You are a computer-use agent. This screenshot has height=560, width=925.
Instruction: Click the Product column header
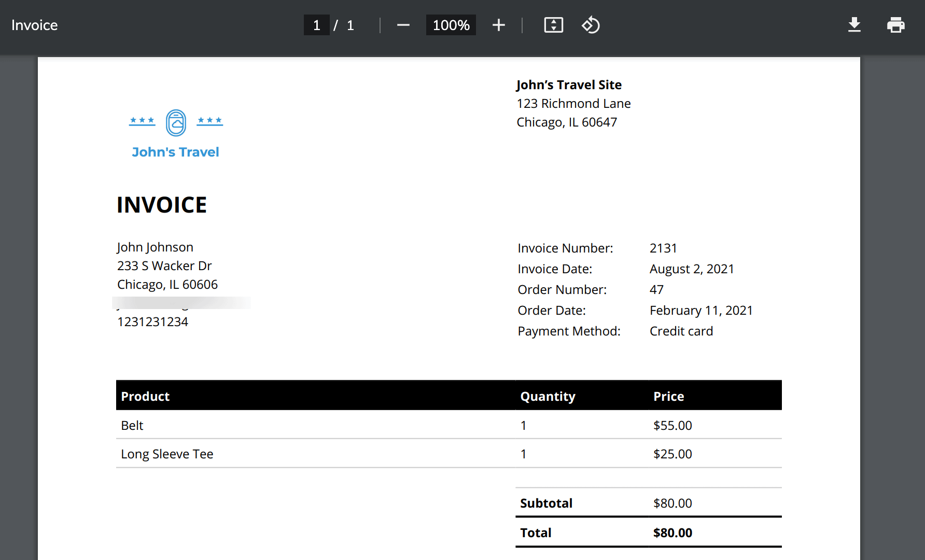point(145,396)
